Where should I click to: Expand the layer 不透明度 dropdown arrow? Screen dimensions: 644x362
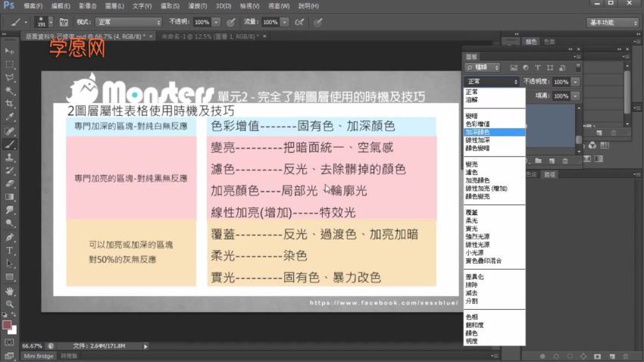click(576, 81)
